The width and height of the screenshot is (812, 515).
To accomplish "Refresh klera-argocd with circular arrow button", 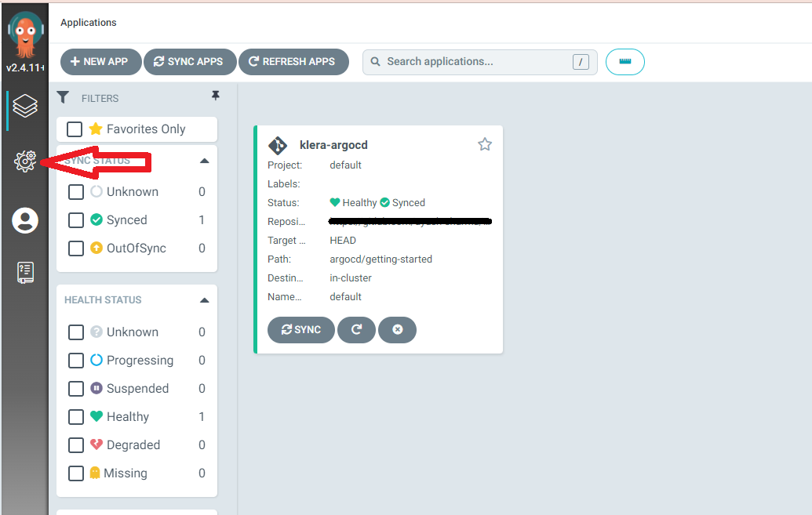I will point(356,330).
